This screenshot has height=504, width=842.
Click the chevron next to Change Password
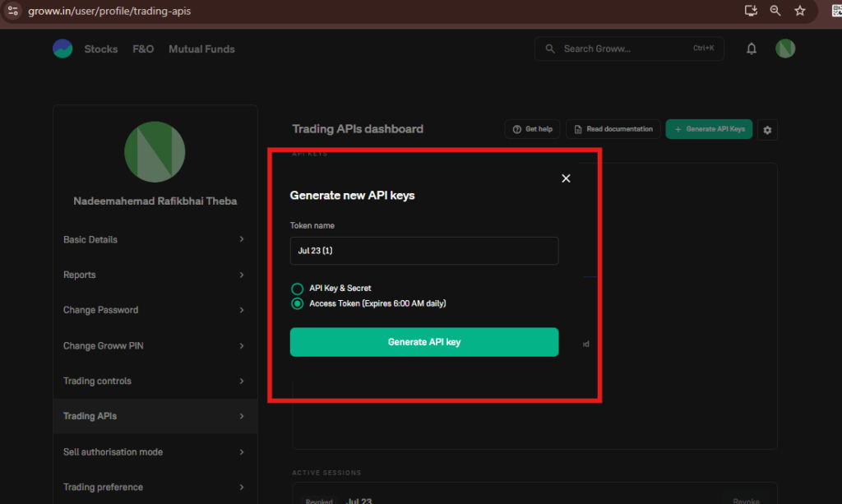(x=242, y=310)
